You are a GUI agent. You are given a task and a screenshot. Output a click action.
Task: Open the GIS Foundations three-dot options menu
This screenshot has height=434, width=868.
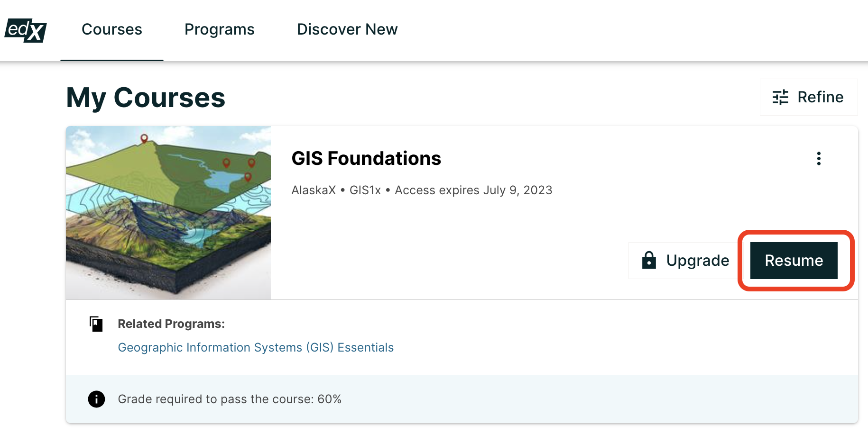[819, 159]
